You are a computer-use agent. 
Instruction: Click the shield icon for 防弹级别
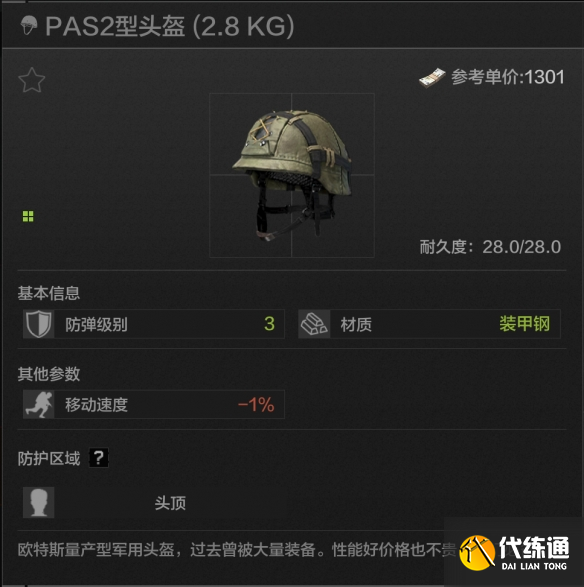(x=39, y=324)
